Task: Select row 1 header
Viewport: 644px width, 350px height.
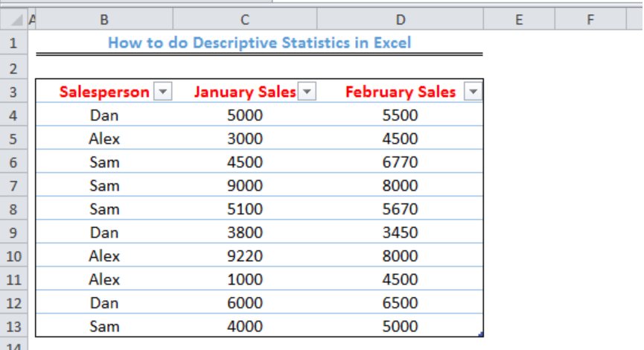Action: point(13,42)
